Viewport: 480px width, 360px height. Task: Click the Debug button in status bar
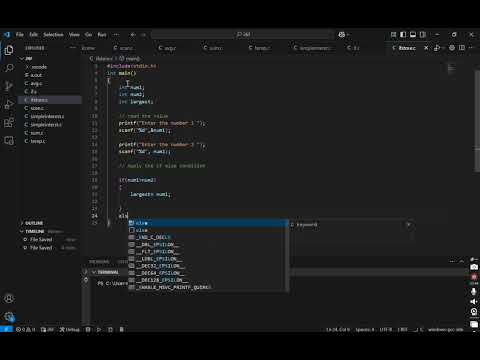[70, 329]
